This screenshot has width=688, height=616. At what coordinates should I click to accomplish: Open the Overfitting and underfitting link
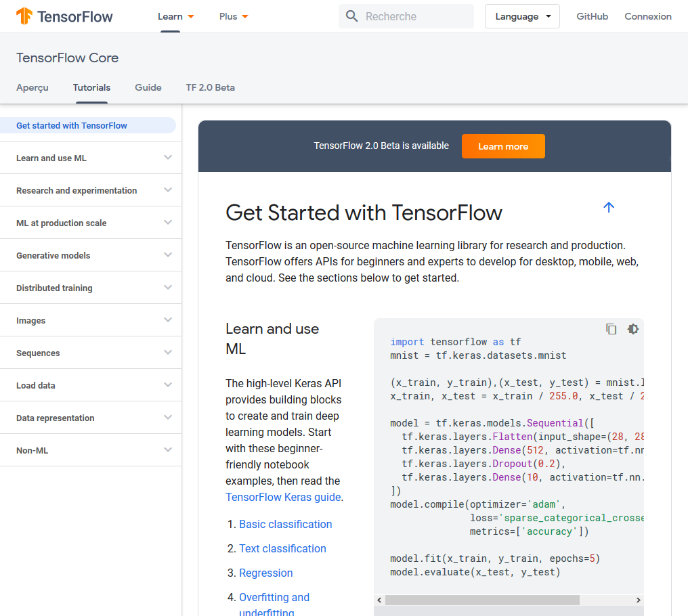pos(274,605)
